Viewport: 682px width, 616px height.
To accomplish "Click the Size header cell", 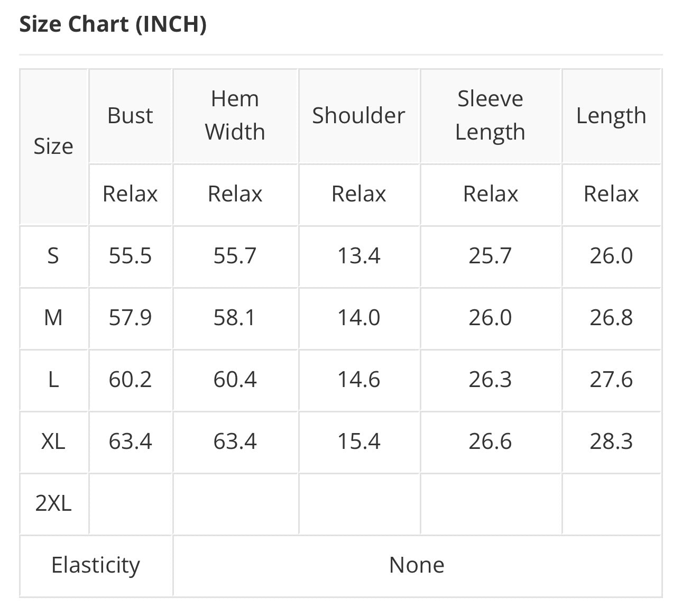I will [x=53, y=146].
